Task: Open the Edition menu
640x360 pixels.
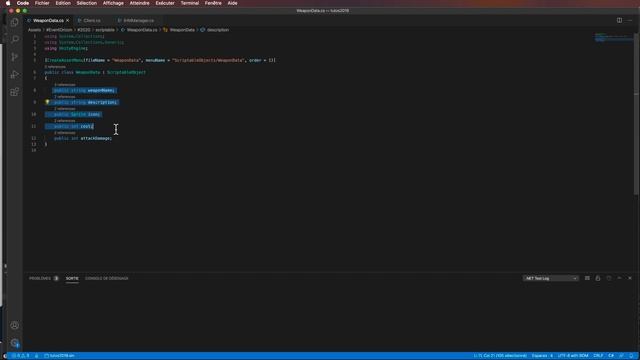Action: click(63, 3)
